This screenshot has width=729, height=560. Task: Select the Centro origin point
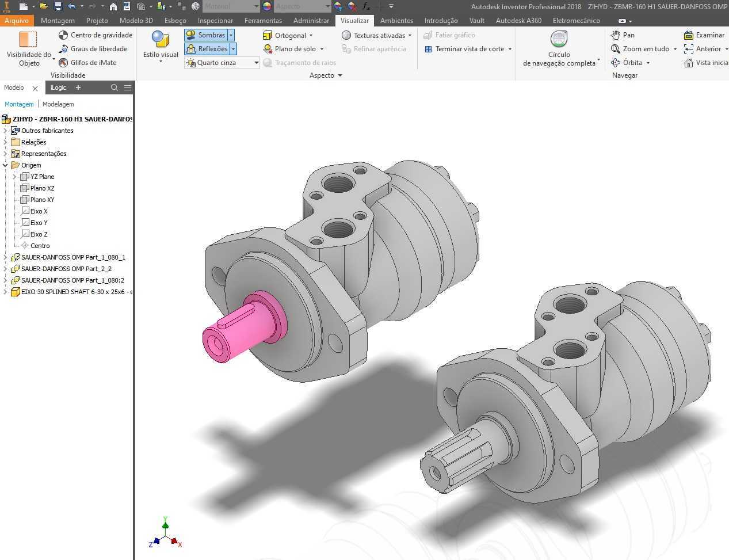[40, 246]
